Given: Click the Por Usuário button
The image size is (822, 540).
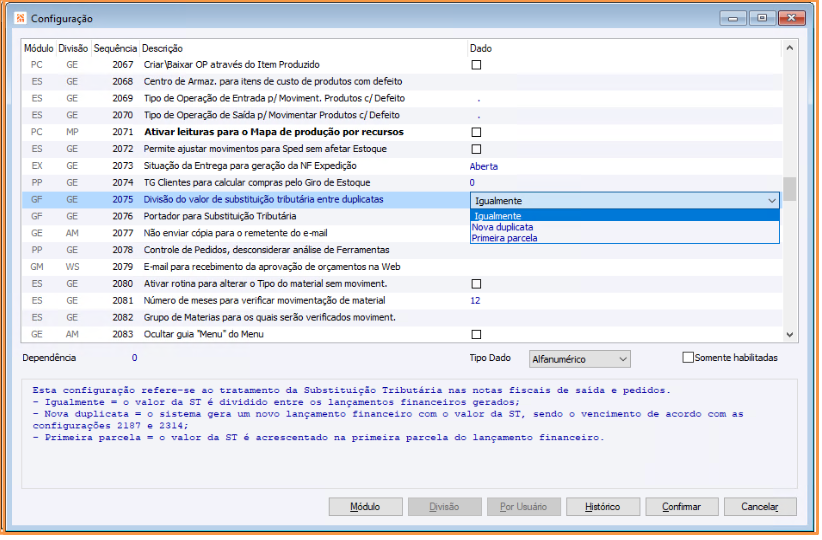Looking at the screenshot, I should click(525, 508).
